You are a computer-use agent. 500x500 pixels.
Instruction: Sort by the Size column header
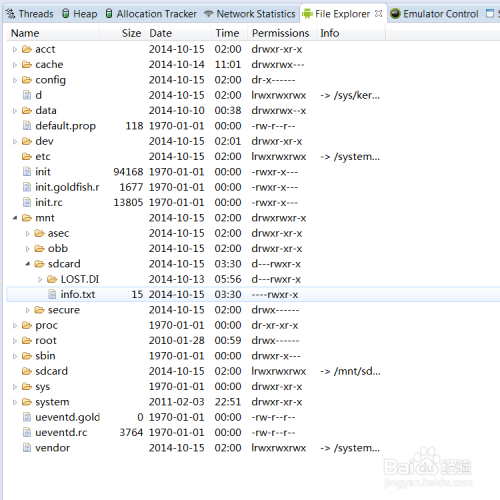click(x=122, y=33)
